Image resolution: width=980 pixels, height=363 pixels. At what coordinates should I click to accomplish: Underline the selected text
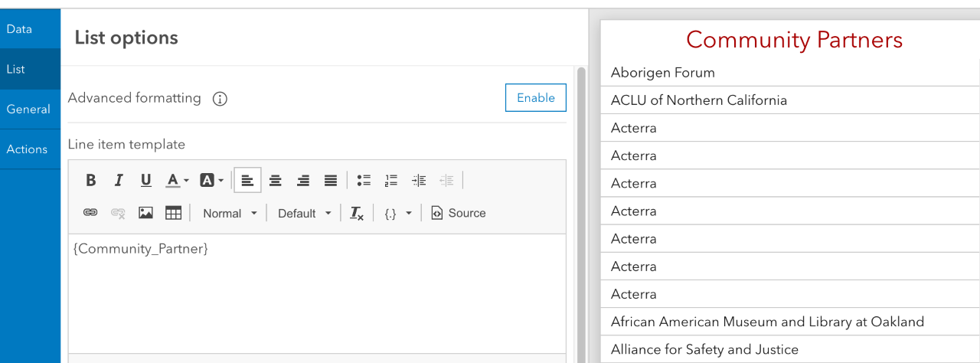pyautogui.click(x=145, y=181)
